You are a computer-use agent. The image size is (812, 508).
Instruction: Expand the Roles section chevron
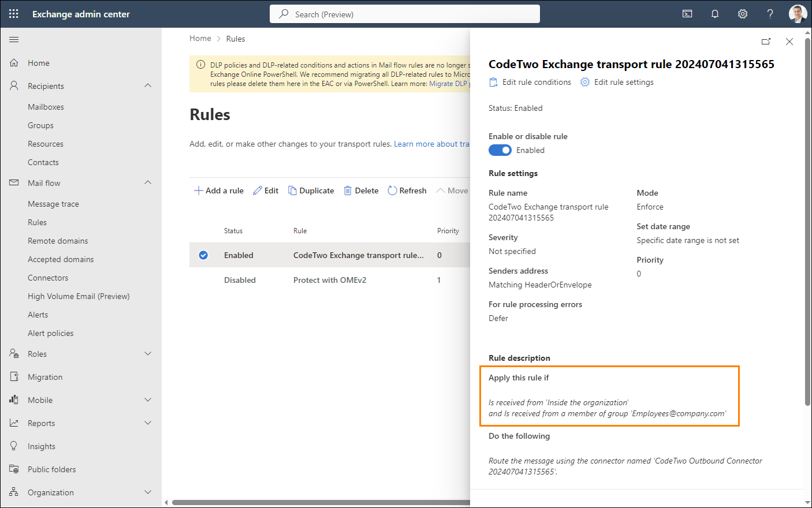[x=148, y=353]
